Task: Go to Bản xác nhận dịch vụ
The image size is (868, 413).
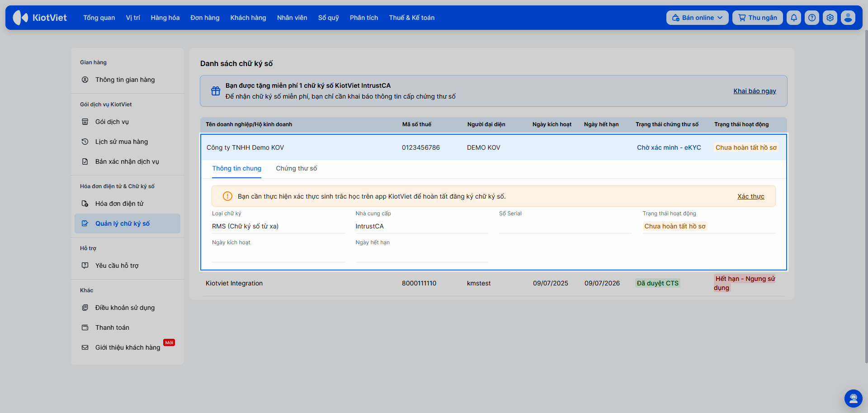Action: click(x=127, y=161)
